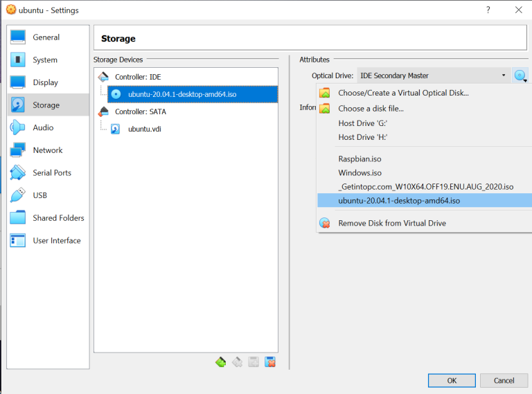The width and height of the screenshot is (532, 394).
Task: Switch to the Network settings section
Action: click(x=47, y=150)
